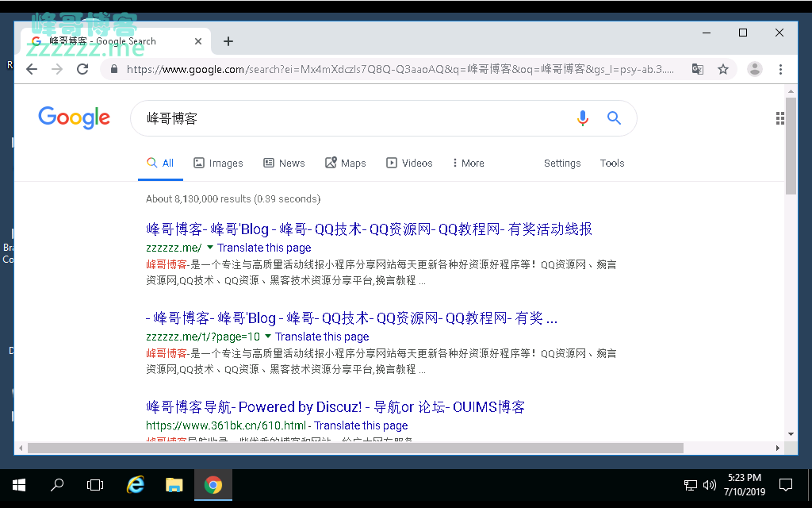The image size is (812, 508).
Task: Click the scroll down arrow
Action: tap(791, 434)
